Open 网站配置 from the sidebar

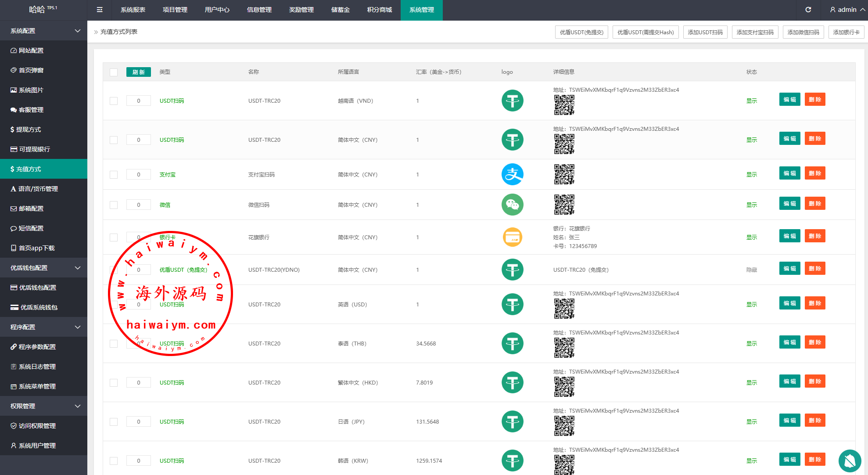[31, 50]
